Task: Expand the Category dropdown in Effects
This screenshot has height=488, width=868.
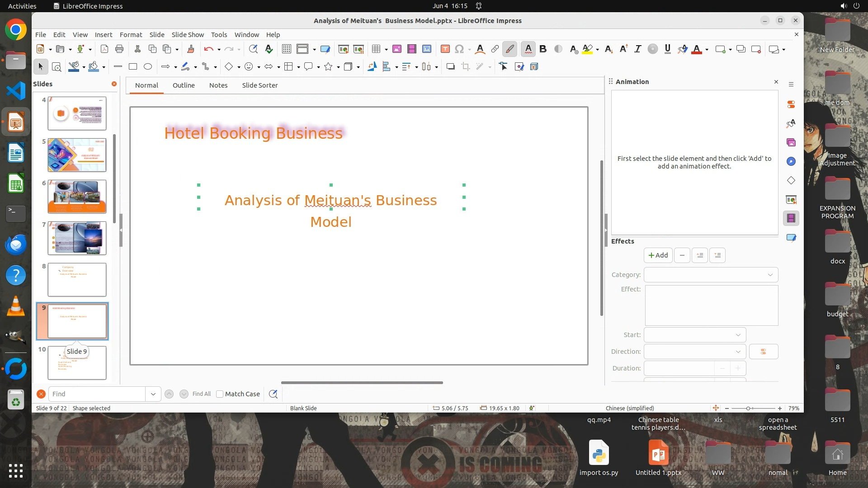Action: click(711, 275)
